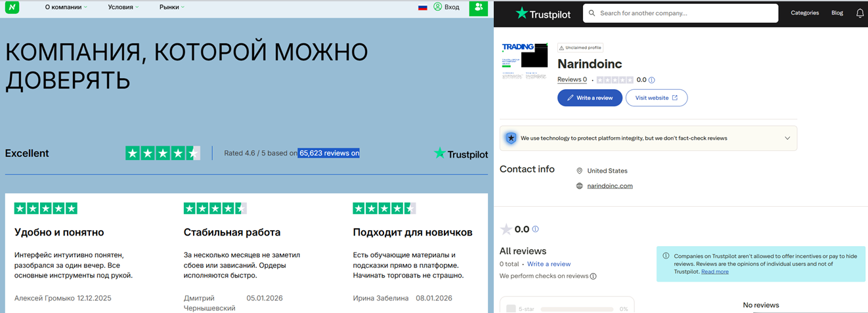
Task: Click review title 'Удобно и понятно'
Action: 59,232
